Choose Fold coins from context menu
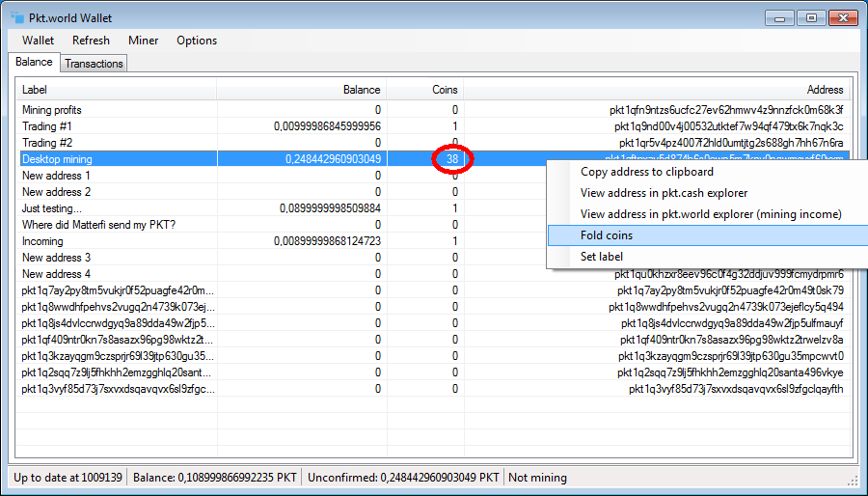The width and height of the screenshot is (868, 496). coord(608,235)
